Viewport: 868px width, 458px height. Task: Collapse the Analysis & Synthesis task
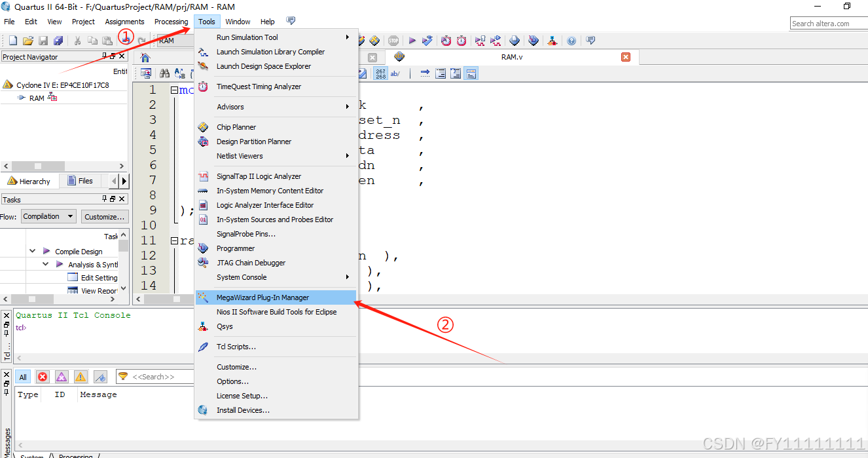(45, 264)
